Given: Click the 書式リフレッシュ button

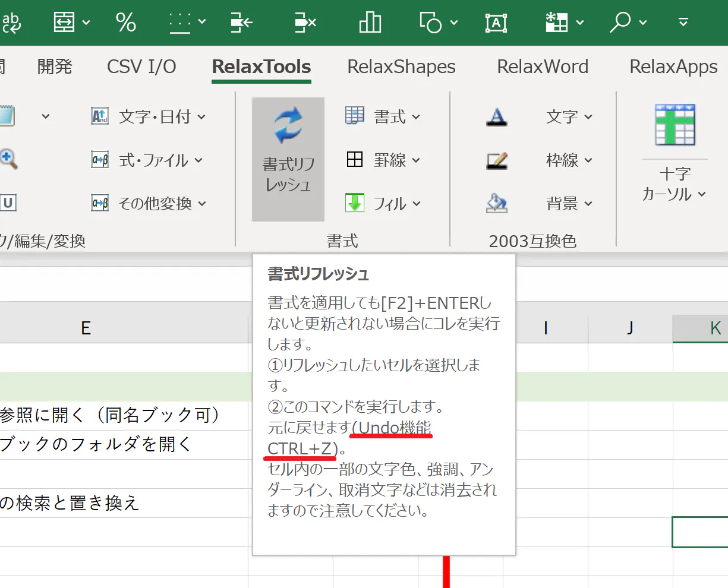Looking at the screenshot, I should 288,159.
